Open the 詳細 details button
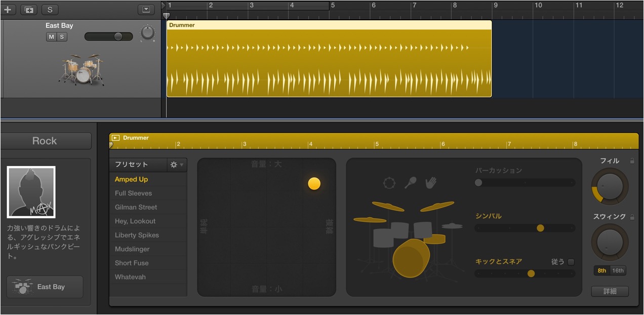This screenshot has height=315, width=644. tap(610, 291)
